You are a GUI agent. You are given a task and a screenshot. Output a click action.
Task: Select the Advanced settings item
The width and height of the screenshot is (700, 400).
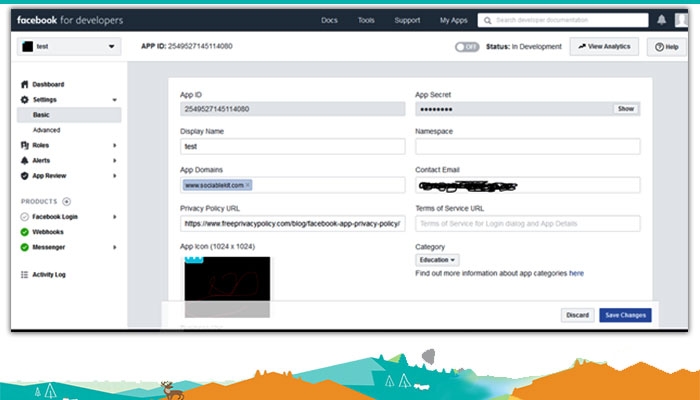tap(46, 130)
